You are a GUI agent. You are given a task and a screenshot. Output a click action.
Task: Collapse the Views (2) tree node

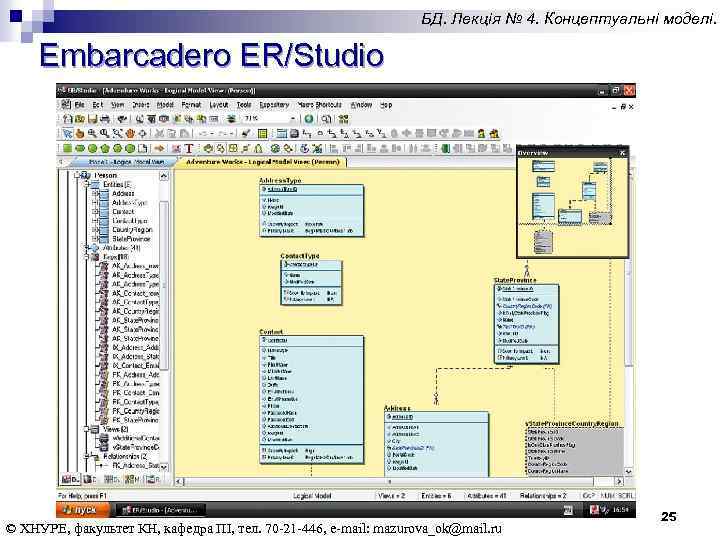pos(87,429)
